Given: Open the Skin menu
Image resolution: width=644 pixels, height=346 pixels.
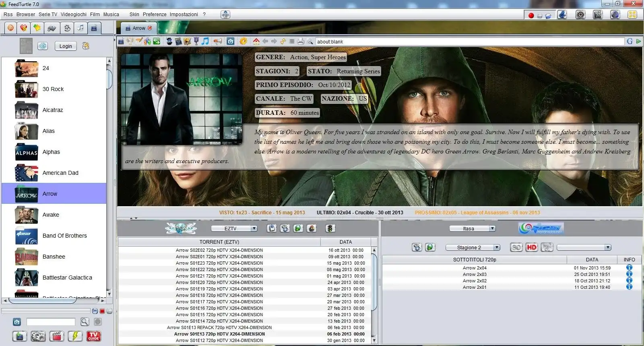Looking at the screenshot, I should coord(134,15).
